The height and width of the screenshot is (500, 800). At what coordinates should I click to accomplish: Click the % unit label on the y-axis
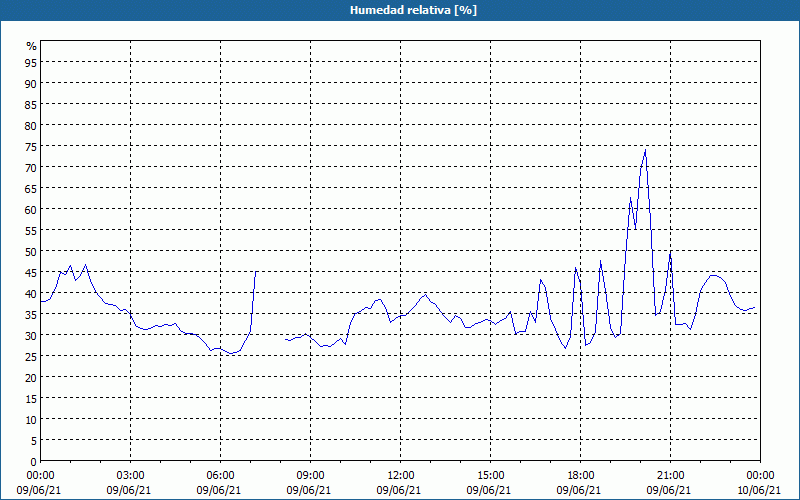32,46
